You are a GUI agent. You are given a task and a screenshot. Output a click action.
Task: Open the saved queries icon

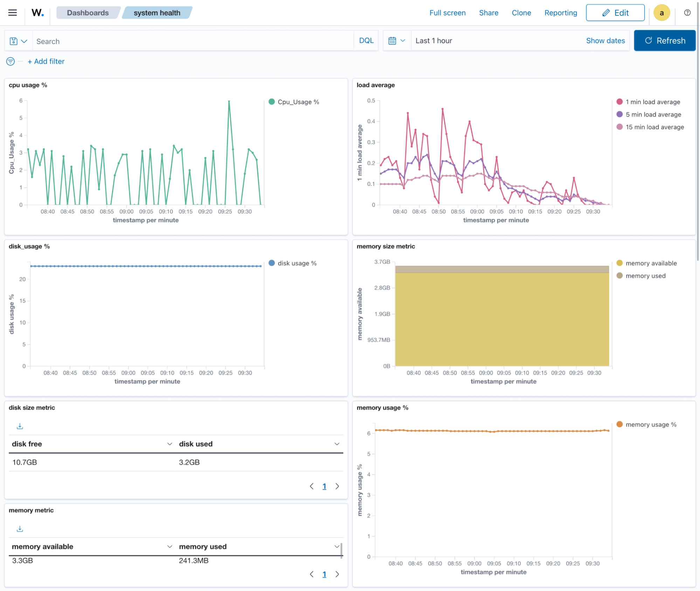[13, 41]
